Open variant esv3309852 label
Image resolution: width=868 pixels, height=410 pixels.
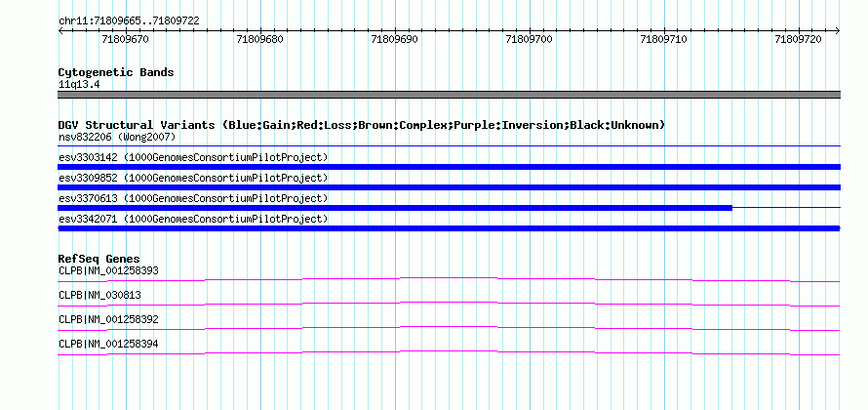(x=193, y=178)
